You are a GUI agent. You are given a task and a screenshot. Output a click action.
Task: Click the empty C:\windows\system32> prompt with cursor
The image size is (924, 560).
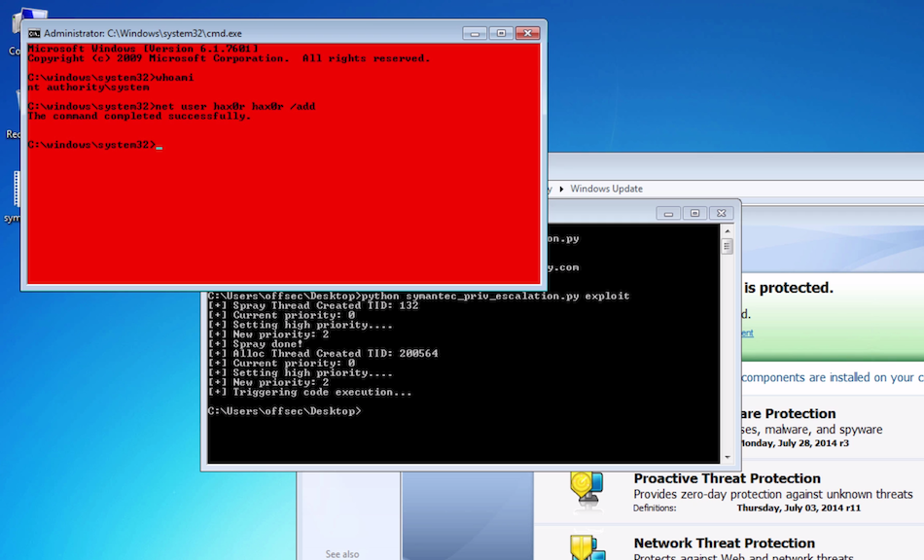tap(94, 145)
